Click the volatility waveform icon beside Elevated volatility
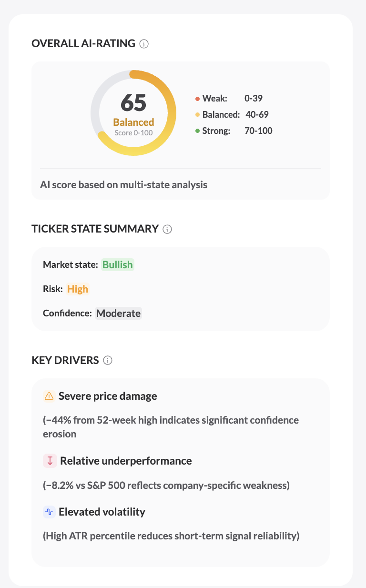Image resolution: width=366 pixels, height=588 pixels. pyautogui.click(x=48, y=512)
